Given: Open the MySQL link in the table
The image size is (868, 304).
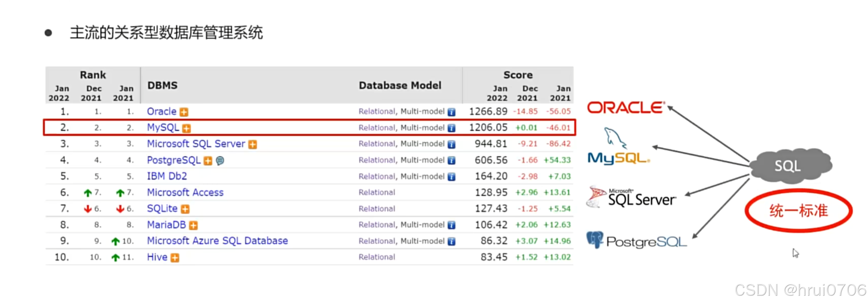Looking at the screenshot, I should 163,127.
